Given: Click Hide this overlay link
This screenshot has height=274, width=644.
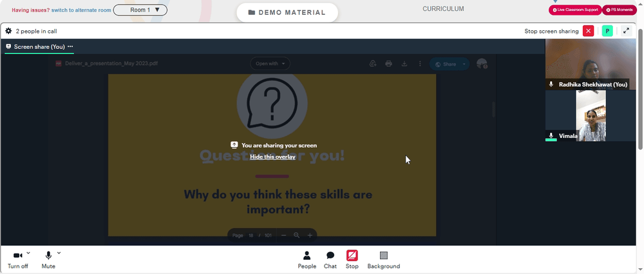Looking at the screenshot, I should [x=272, y=157].
